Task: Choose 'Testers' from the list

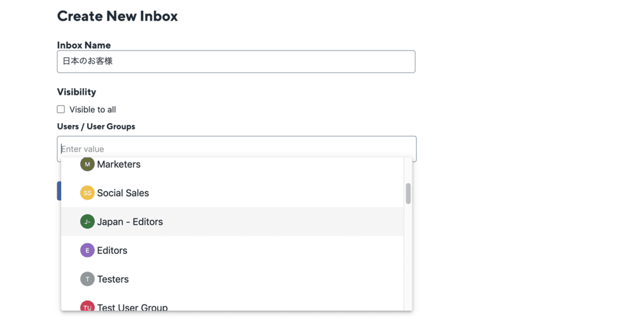Action: (x=113, y=279)
